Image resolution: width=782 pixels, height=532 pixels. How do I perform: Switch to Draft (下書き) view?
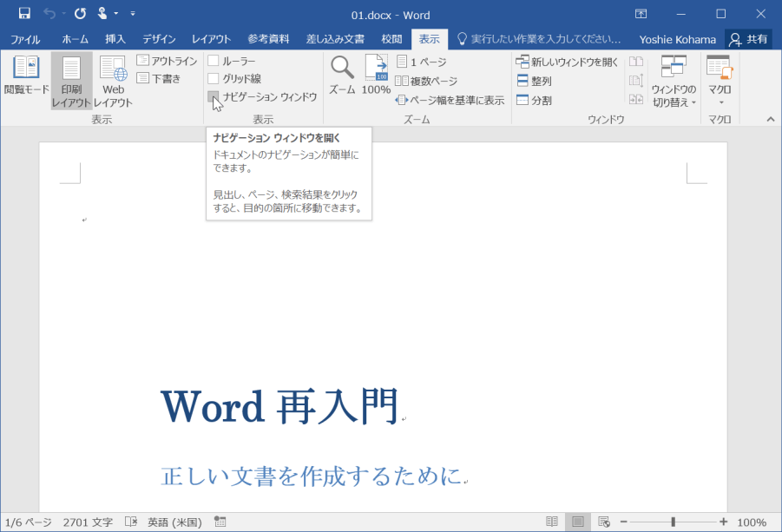coord(159,78)
